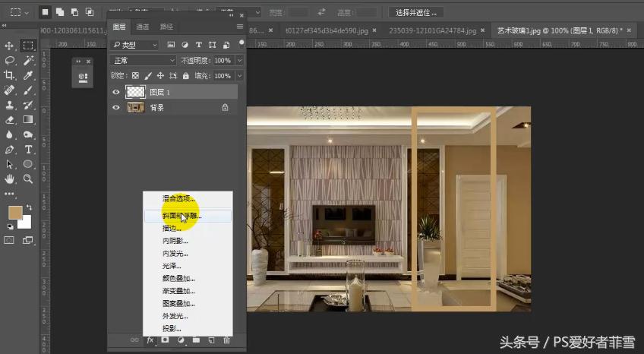This screenshot has height=354, width=644.
Task: Open the 填充 fill slider arrow
Action: (x=239, y=75)
